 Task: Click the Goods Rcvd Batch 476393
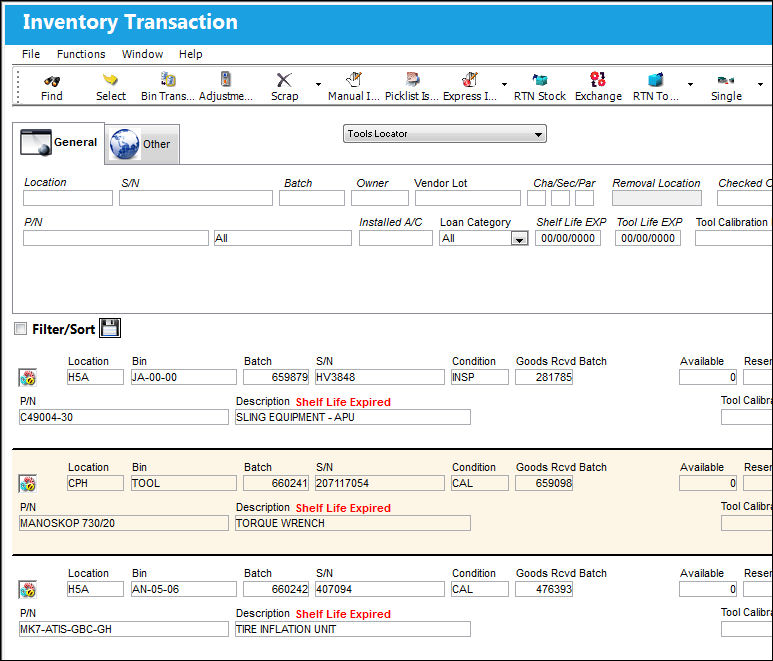(544, 589)
